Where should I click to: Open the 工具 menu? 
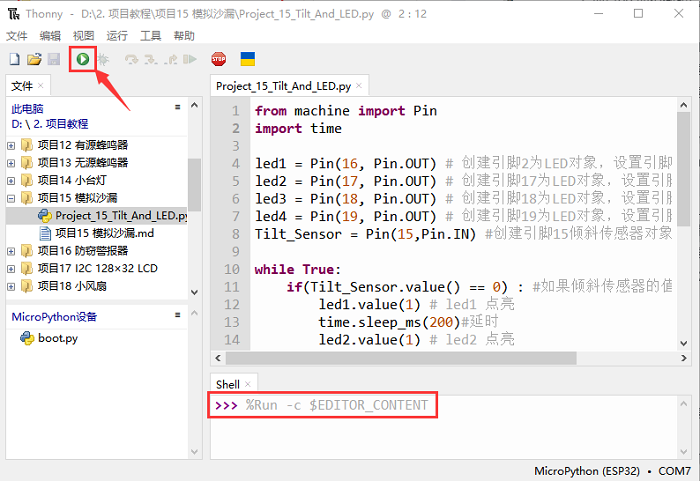[150, 35]
